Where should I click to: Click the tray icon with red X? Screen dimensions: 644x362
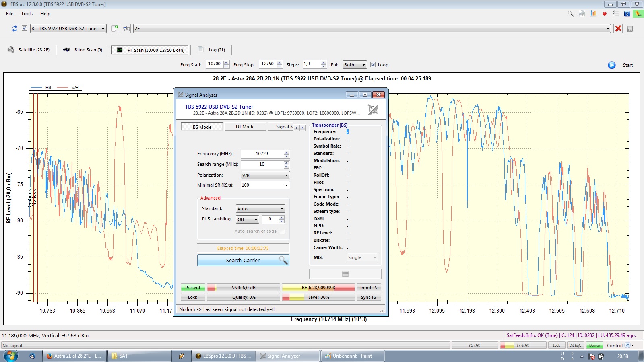(x=592, y=356)
